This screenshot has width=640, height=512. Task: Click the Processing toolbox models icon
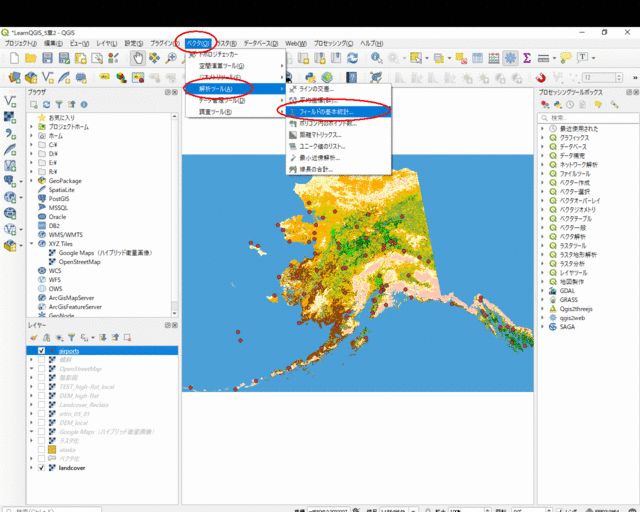(x=545, y=105)
